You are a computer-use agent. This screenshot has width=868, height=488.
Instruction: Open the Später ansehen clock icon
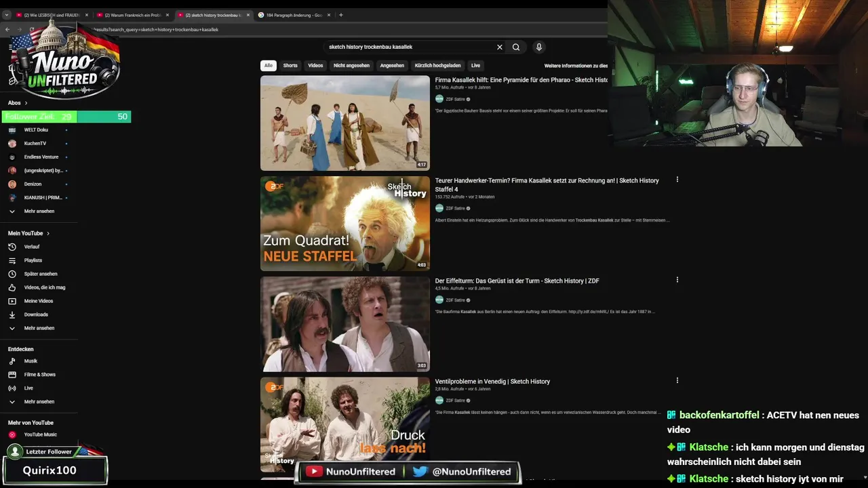click(12, 274)
